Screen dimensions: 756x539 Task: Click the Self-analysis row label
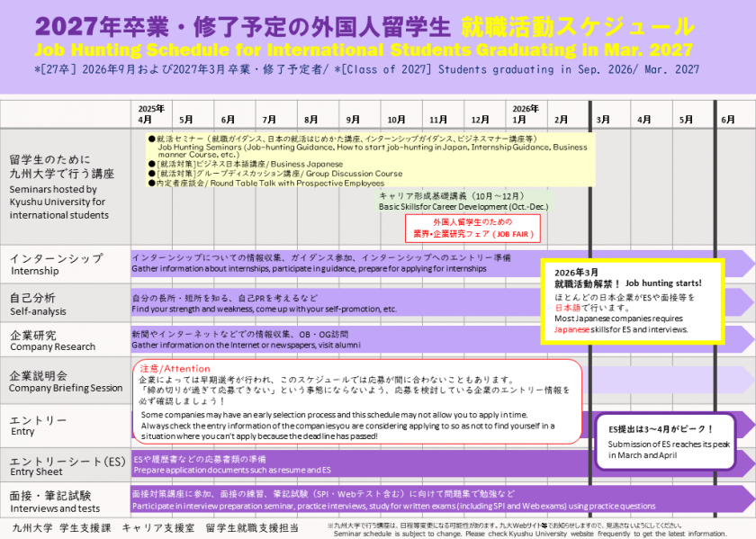coord(37,304)
